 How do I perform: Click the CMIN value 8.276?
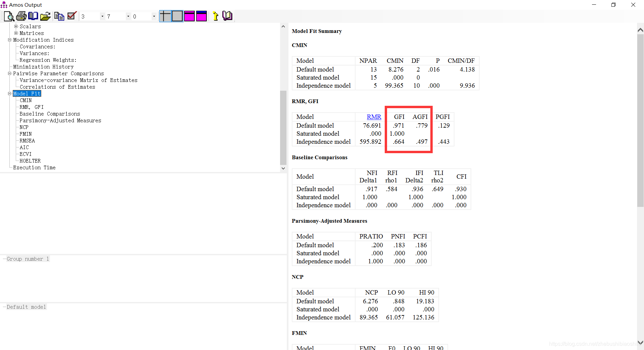(x=396, y=69)
